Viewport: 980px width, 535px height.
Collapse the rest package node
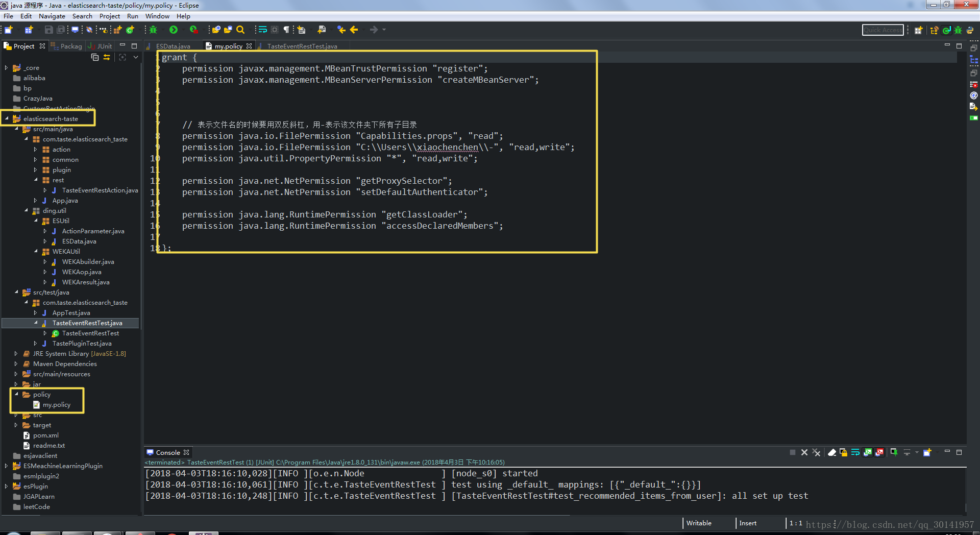(35, 180)
